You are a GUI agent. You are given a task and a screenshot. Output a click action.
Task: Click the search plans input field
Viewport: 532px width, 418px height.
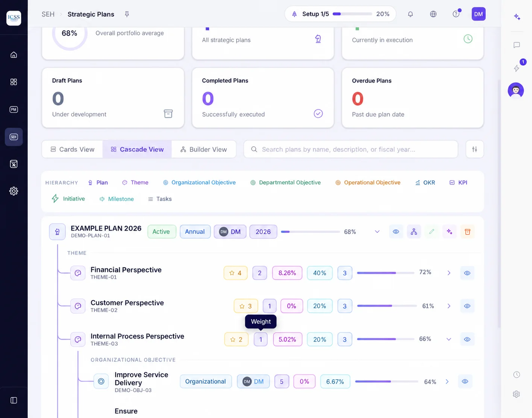[351, 149]
